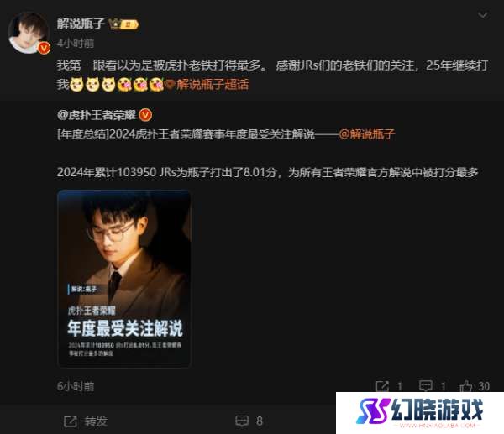Open 解说瓶子 profile avatar
Image resolution: width=504 pixels, height=434 pixels.
tap(29, 33)
